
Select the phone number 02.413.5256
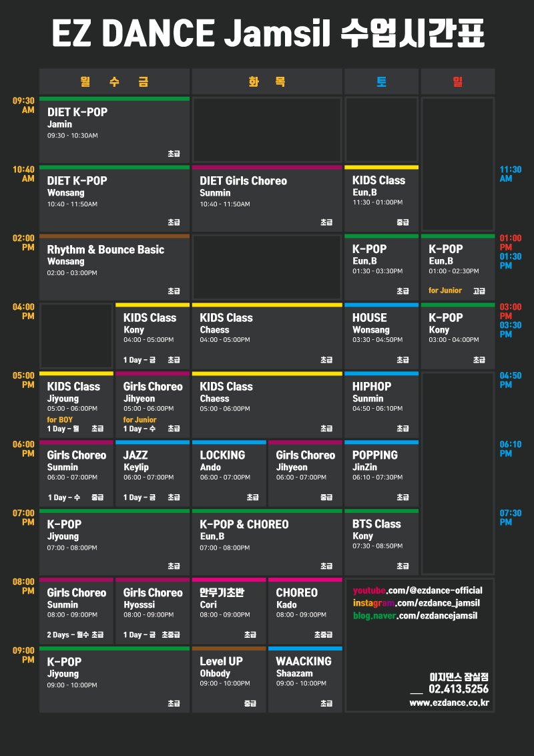[x=459, y=689]
